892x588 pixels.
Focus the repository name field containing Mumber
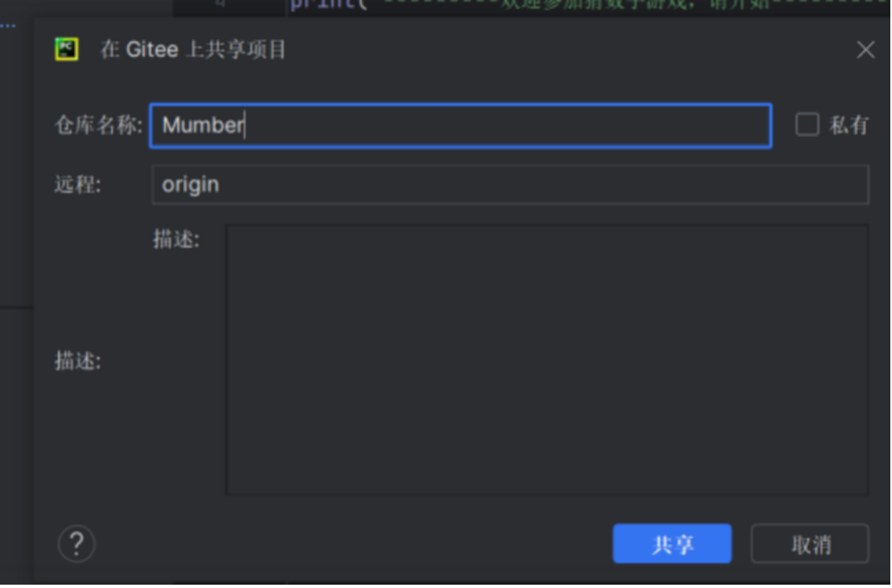[x=461, y=125]
